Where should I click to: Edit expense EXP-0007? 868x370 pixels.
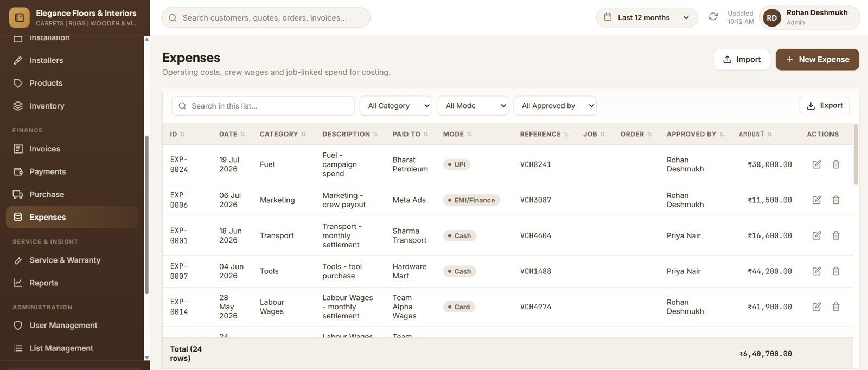(x=816, y=271)
